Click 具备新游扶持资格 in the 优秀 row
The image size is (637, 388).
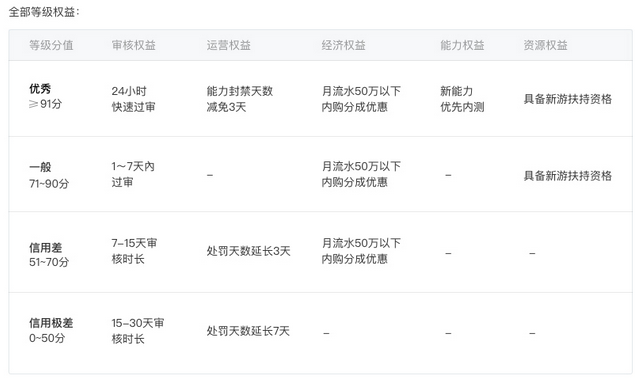click(568, 99)
